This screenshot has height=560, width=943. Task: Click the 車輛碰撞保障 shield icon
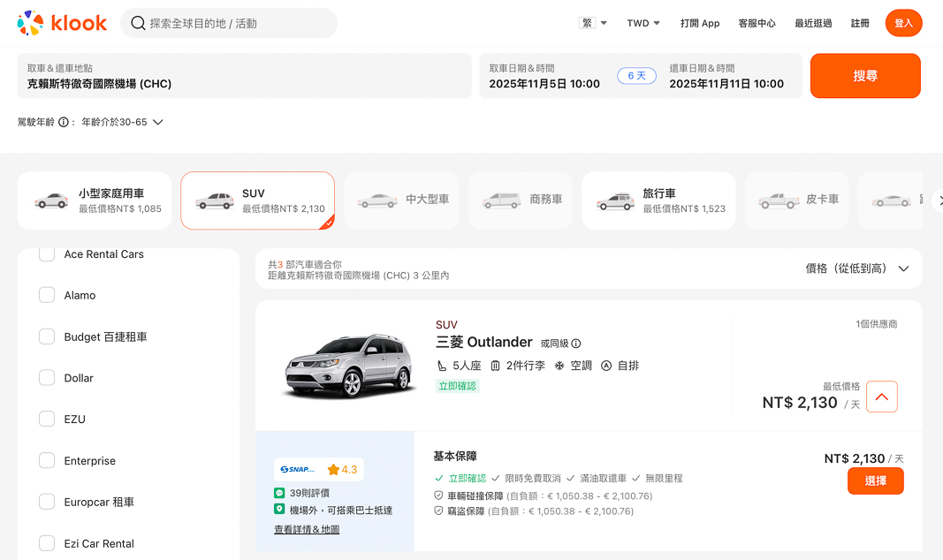(438, 496)
